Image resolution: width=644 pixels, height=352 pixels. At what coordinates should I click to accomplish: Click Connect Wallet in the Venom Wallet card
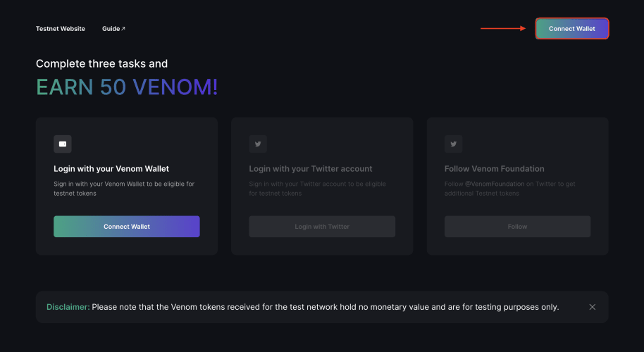coord(127,227)
